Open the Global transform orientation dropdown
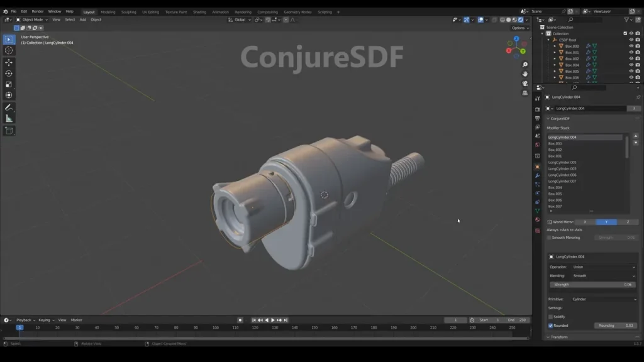This screenshot has width=644, height=362. click(x=240, y=19)
